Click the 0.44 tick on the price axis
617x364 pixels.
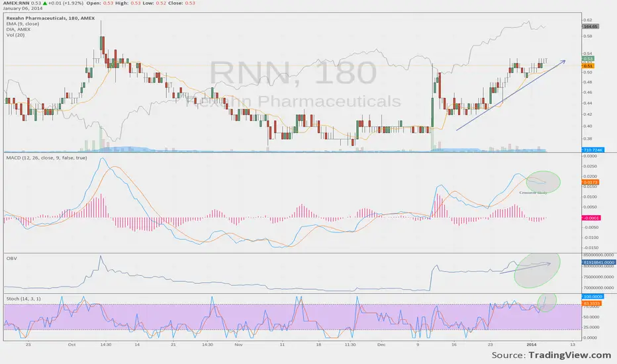[x=587, y=103]
